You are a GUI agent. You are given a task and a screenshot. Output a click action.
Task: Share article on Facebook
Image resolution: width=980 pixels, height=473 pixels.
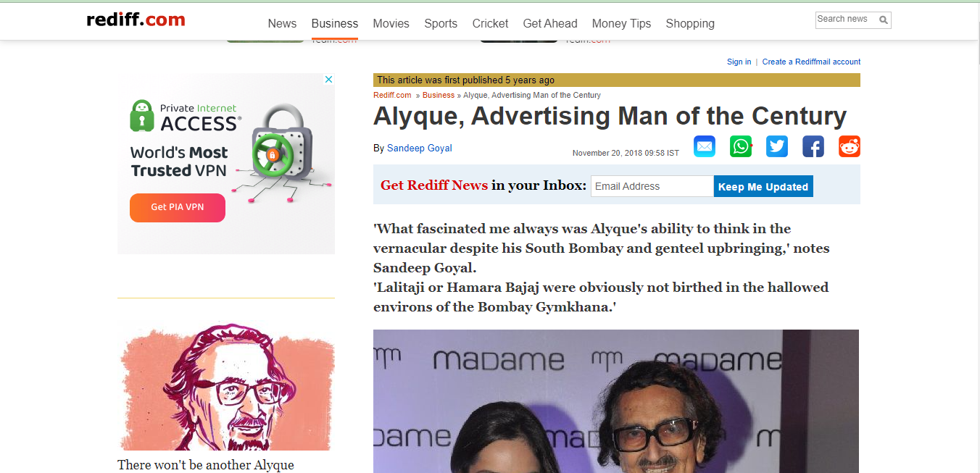click(x=813, y=146)
